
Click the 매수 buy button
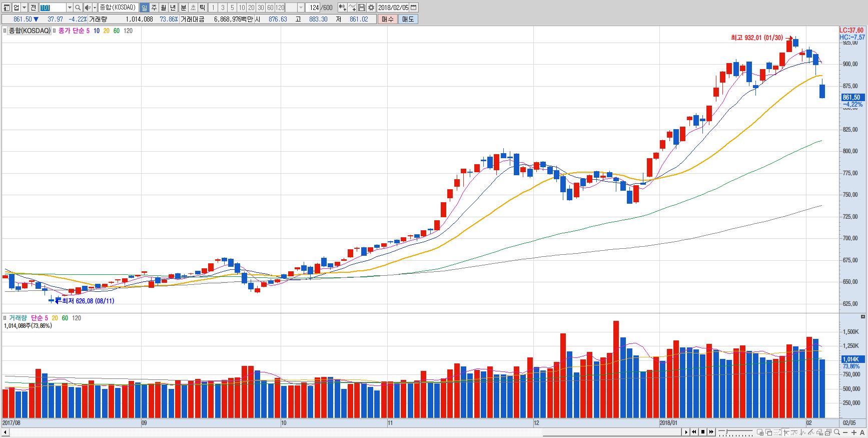point(388,19)
